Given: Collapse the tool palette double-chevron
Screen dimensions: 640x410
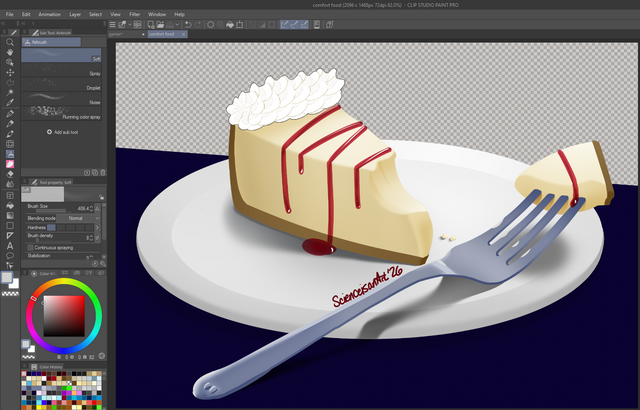Looking at the screenshot, I should (3, 23).
